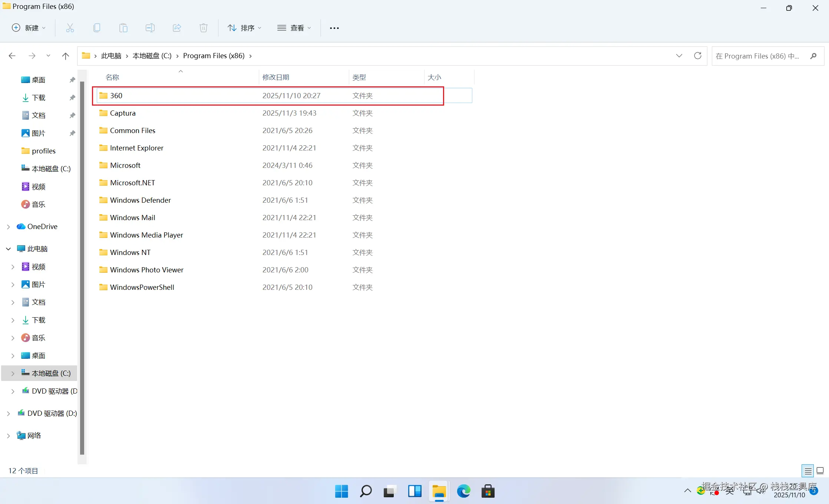The height and width of the screenshot is (504, 829).
Task: Switch to large thumbnails view toggle
Action: click(x=820, y=471)
